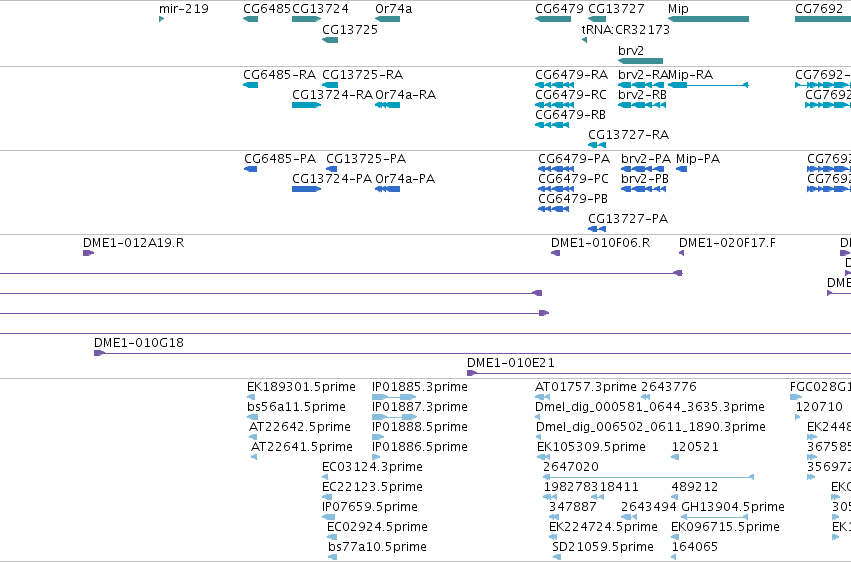
Task: Select the 2647020 feature label
Action: point(571,467)
